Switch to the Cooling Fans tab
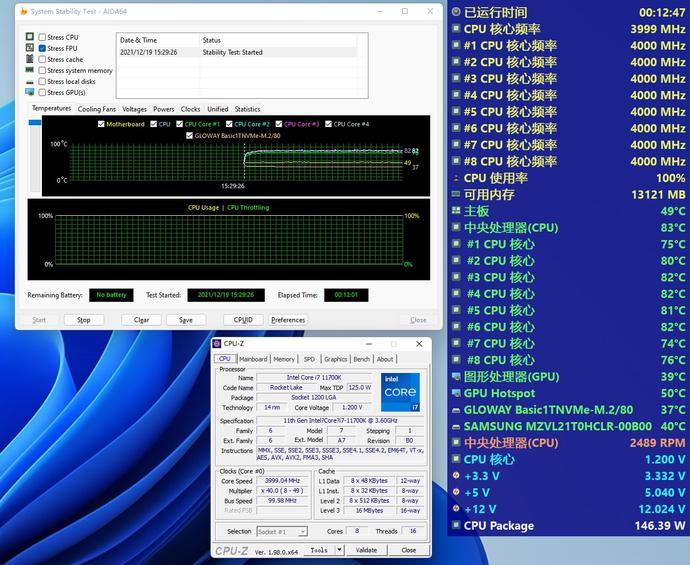690x565 pixels. click(x=96, y=109)
